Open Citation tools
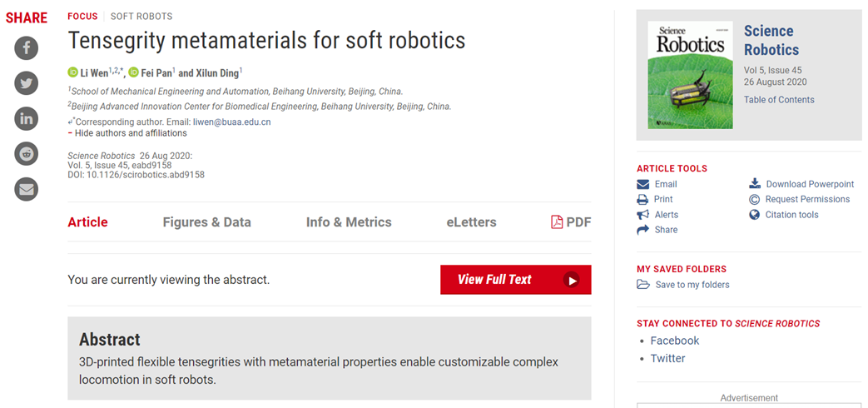Screen dimensions: 868x408 791,215
